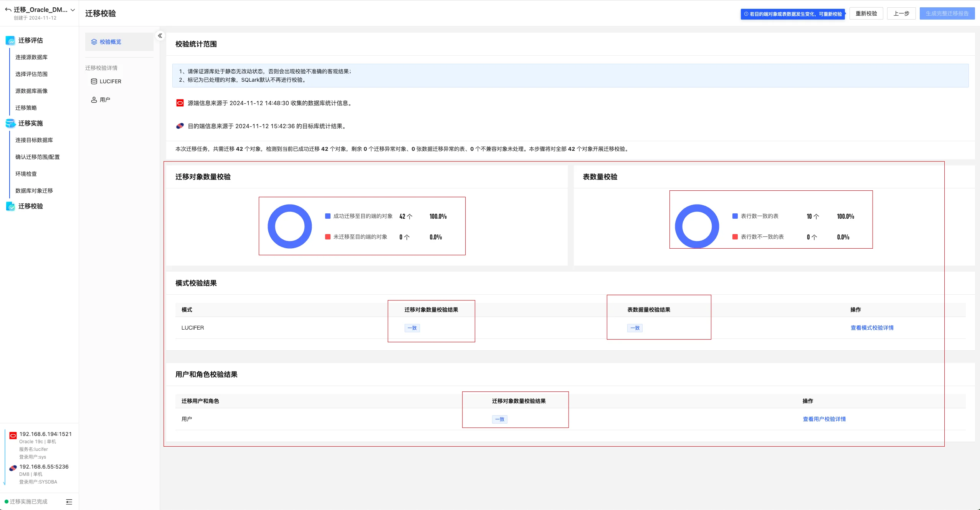Screen dimensions: 980x510
Task: Click the 迁移实施 database icon
Action: coord(10,123)
